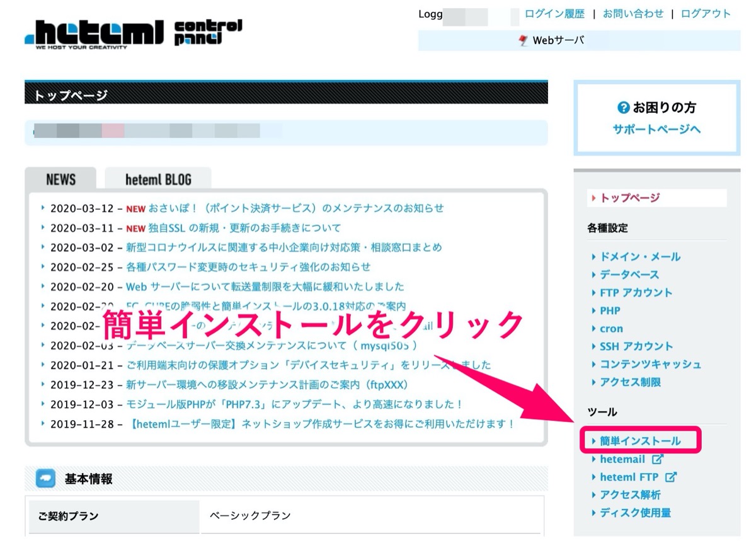Switch to the heteml BLOG tab
The image size is (756, 553).
coord(158,179)
